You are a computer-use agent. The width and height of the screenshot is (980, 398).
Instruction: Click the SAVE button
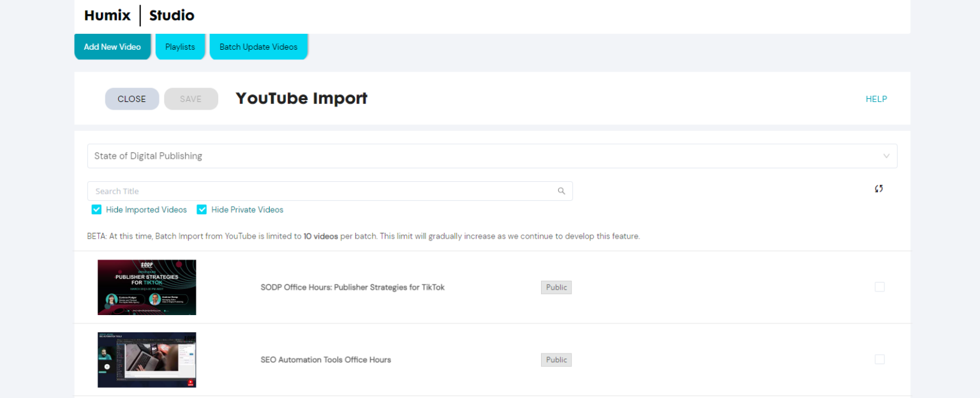[191, 99]
